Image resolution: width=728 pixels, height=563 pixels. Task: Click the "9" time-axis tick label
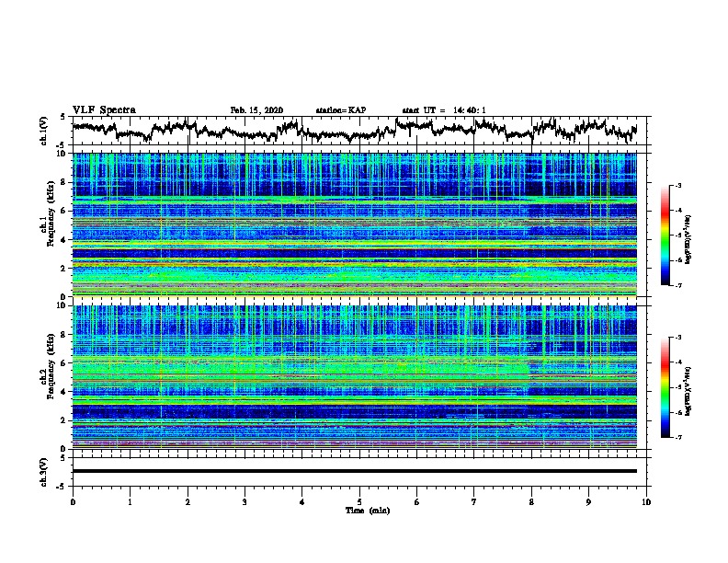(x=588, y=501)
